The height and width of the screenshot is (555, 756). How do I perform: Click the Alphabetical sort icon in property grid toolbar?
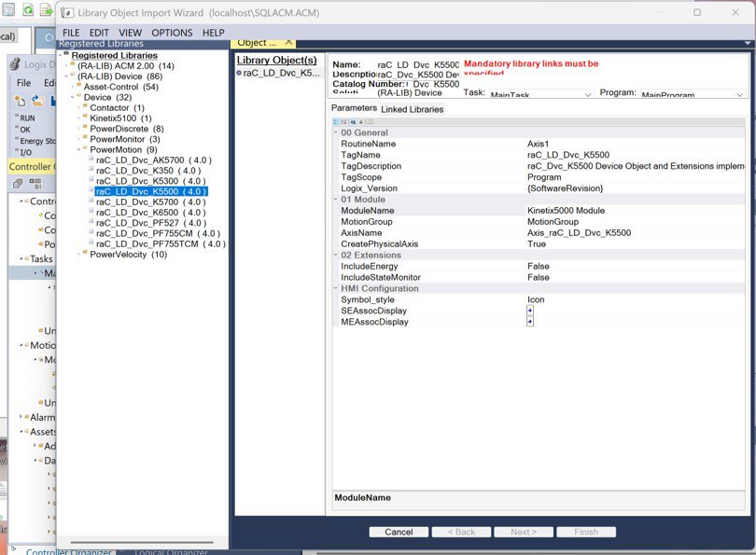pos(343,122)
